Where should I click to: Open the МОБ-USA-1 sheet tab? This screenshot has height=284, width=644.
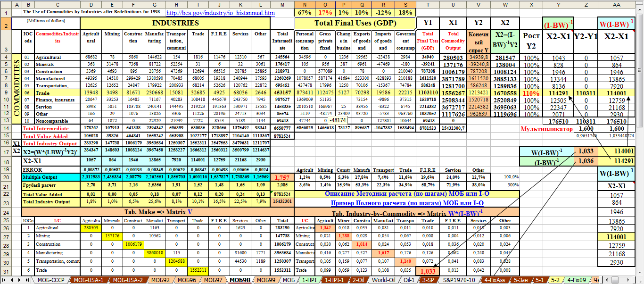88,280
